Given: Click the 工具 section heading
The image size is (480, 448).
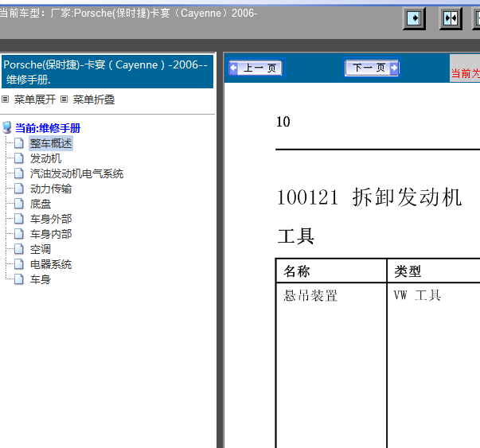Looking at the screenshot, I should (x=296, y=236).
